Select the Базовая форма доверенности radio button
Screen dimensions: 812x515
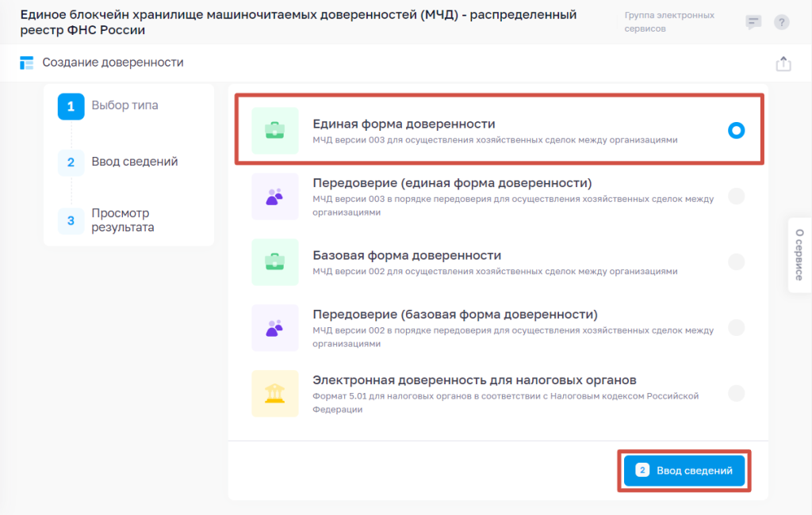click(x=736, y=262)
